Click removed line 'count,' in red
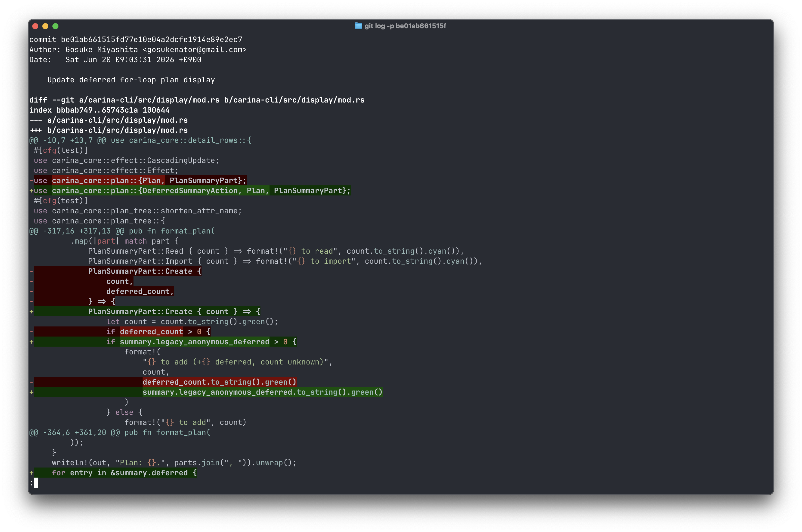Viewport: 802px width, 532px height. click(x=81, y=281)
